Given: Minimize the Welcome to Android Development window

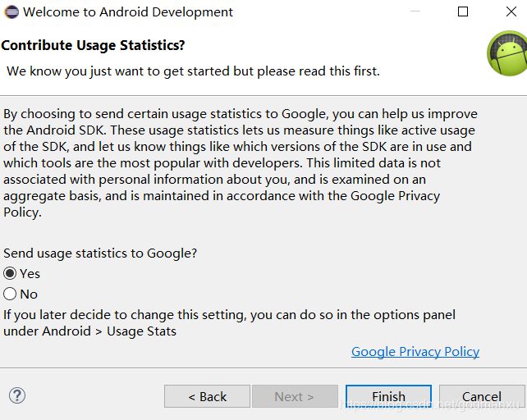Looking at the screenshot, I should [x=415, y=11].
